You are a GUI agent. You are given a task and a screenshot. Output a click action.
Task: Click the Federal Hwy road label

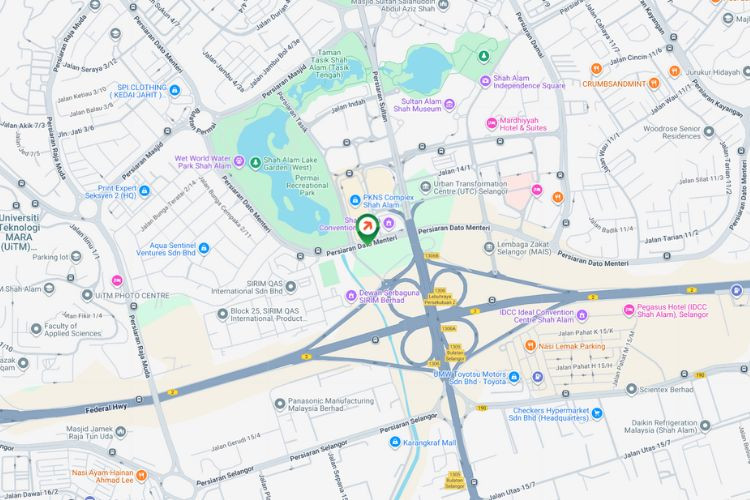click(x=107, y=409)
